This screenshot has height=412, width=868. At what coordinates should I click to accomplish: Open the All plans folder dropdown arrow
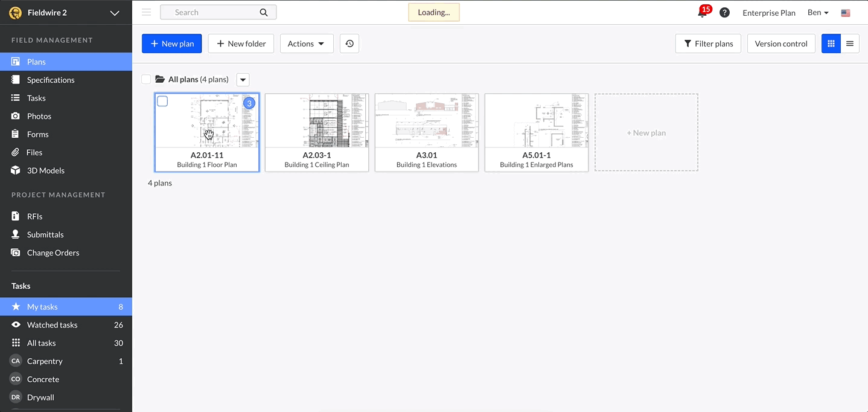click(243, 79)
